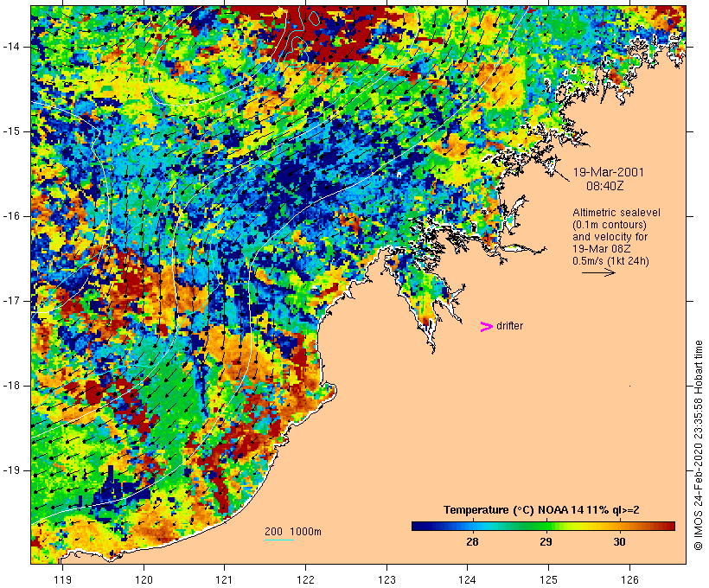
Task: Click the 125 longitude axis label
Action: (x=549, y=579)
